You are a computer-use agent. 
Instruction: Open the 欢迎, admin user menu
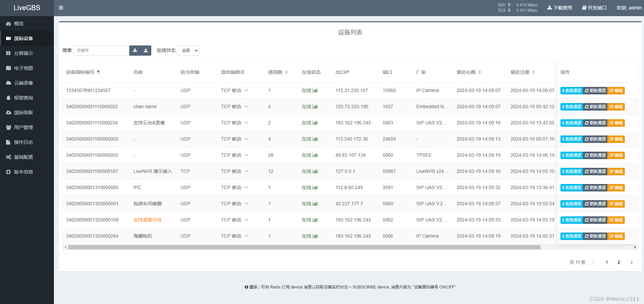tap(629, 8)
